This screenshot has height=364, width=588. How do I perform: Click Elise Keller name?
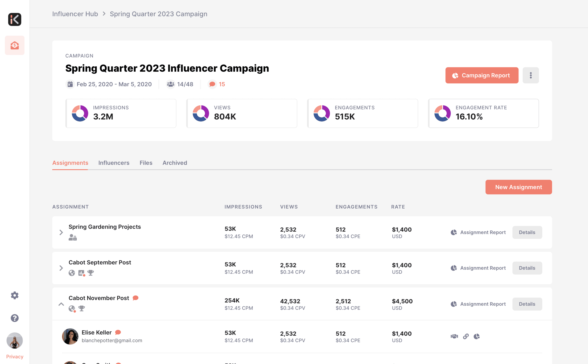97,332
